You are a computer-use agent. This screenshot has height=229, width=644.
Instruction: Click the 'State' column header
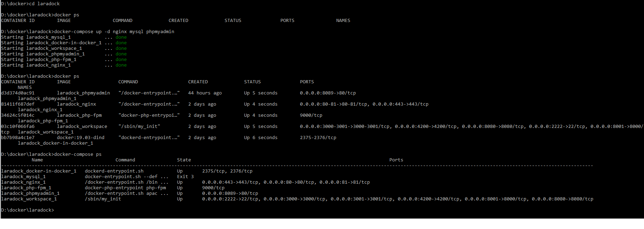pos(184,160)
